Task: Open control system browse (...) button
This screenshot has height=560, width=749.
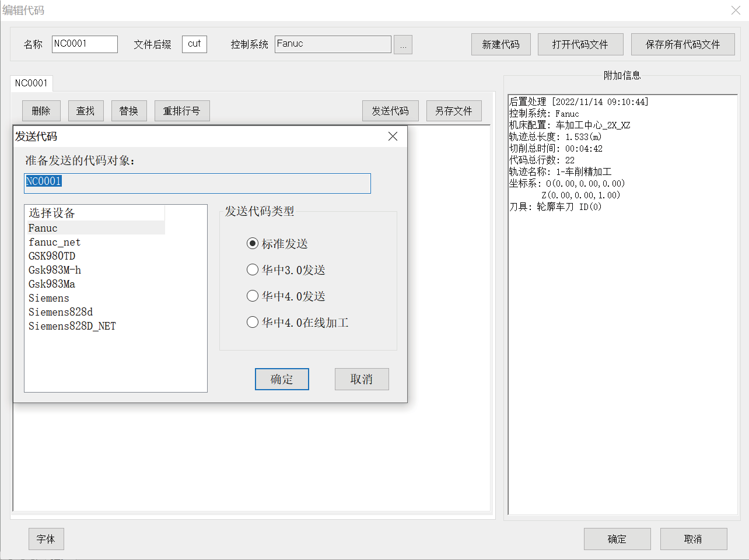Action: tap(403, 45)
